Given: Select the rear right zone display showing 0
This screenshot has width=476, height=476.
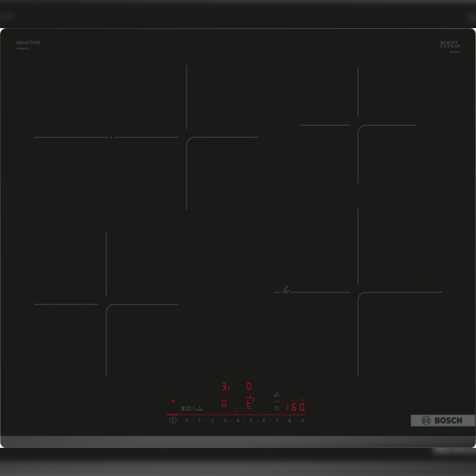Looking at the screenshot, I should [249, 386].
